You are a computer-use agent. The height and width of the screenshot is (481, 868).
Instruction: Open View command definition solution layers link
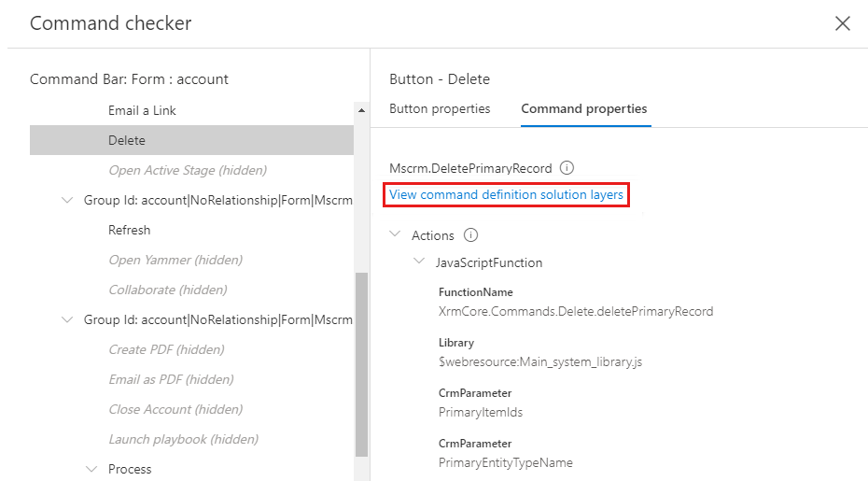pos(507,195)
